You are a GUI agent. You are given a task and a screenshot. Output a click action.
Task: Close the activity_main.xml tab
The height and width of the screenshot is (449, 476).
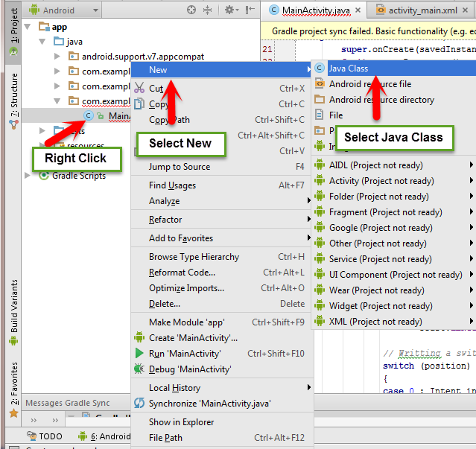465,10
